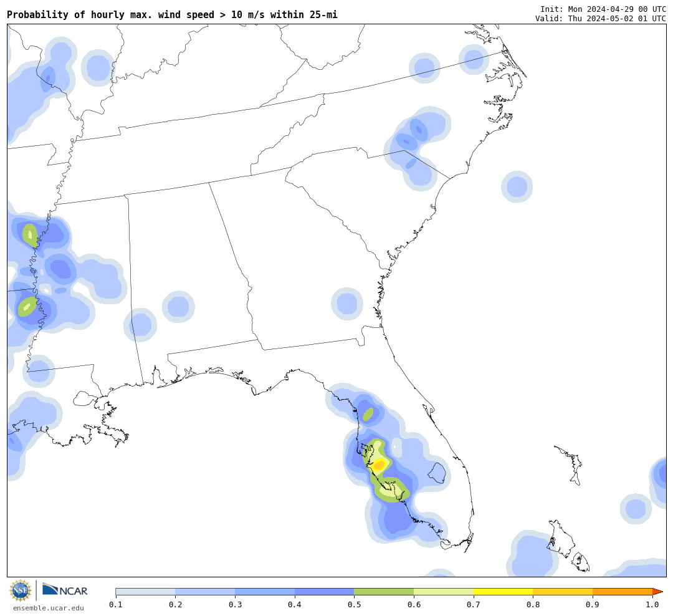Click the NCAR logo

[65, 590]
